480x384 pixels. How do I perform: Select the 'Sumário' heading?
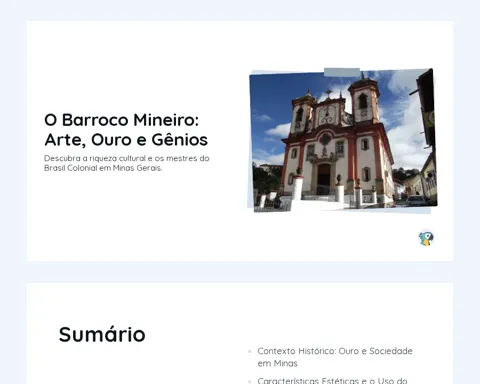point(102,334)
